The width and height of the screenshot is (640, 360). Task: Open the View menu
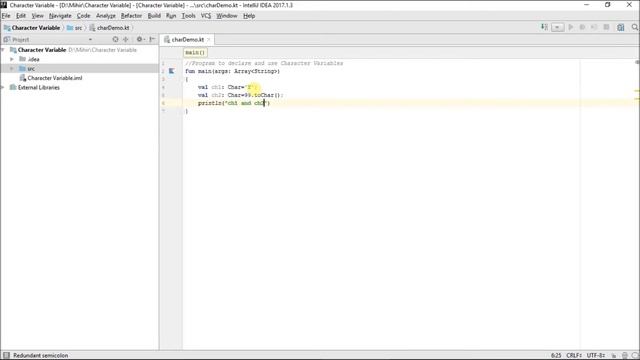[38, 16]
